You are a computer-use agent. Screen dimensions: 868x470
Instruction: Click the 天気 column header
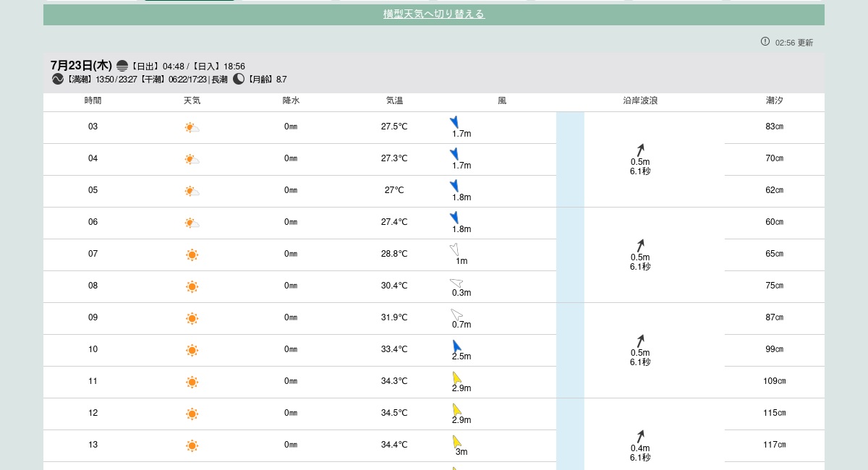click(x=192, y=101)
